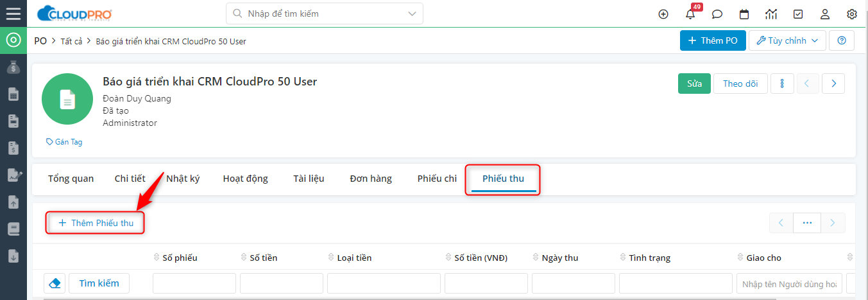Viewport: 868px width, 300px height.
Task: Switch to the Chi tiết tab
Action: tap(130, 179)
